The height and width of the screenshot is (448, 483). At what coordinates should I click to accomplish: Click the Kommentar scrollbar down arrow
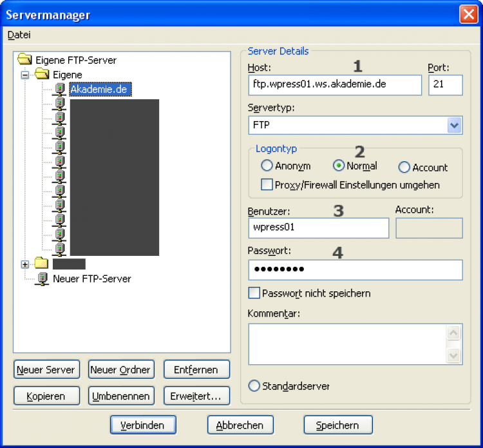[453, 355]
